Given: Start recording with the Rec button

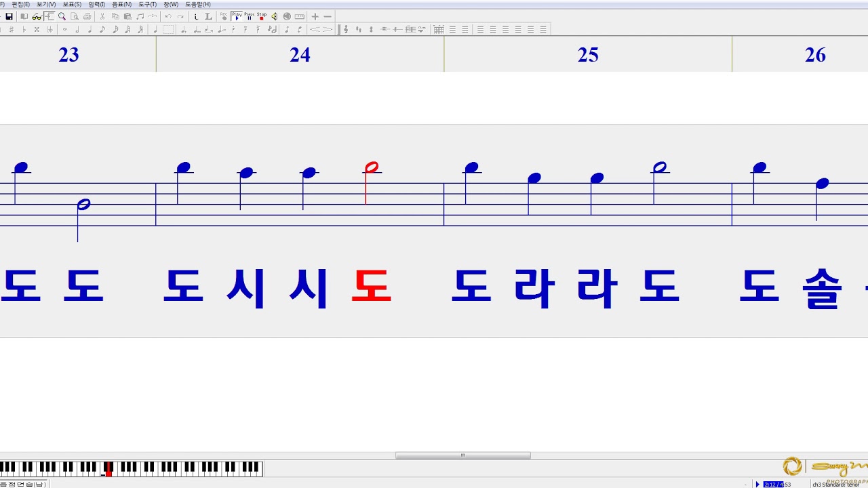Looking at the screenshot, I should [x=224, y=16].
